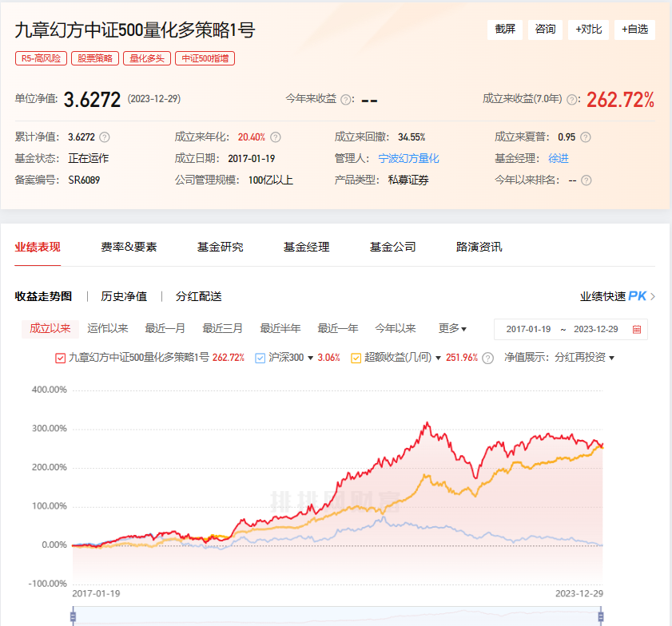Viewport: 672px width, 626px height.
Task: Open calendar icon in date range field
Action: point(637,329)
